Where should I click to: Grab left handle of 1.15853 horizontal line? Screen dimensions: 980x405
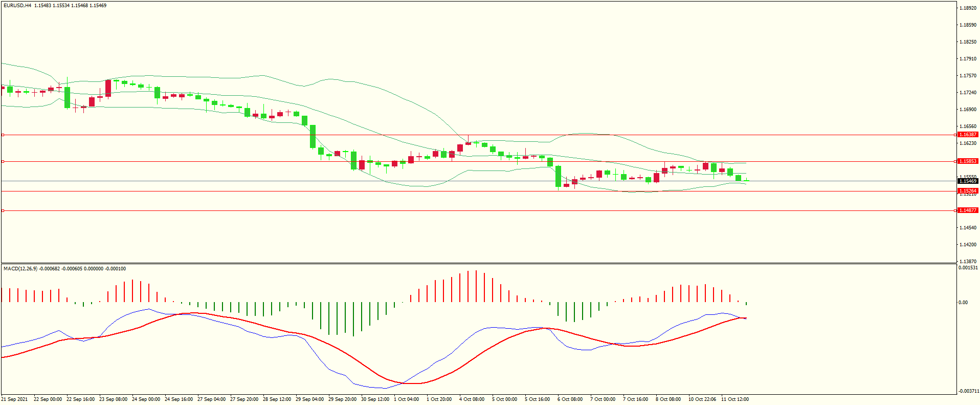pos(3,162)
